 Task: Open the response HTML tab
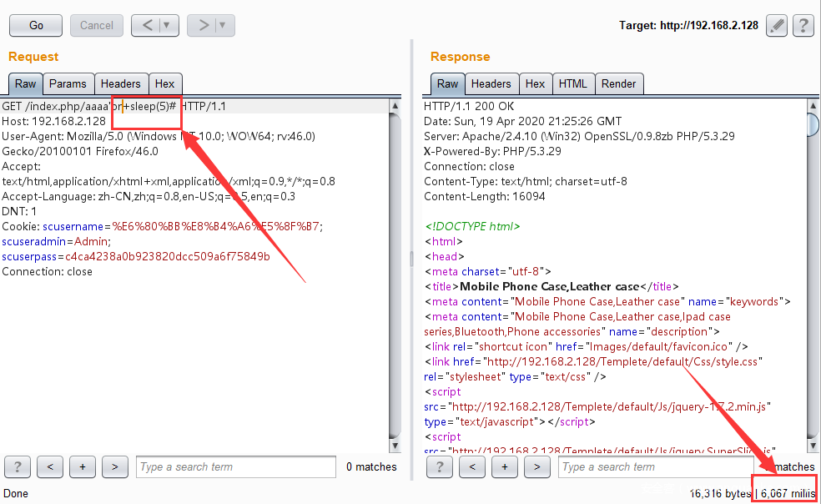tap(572, 83)
